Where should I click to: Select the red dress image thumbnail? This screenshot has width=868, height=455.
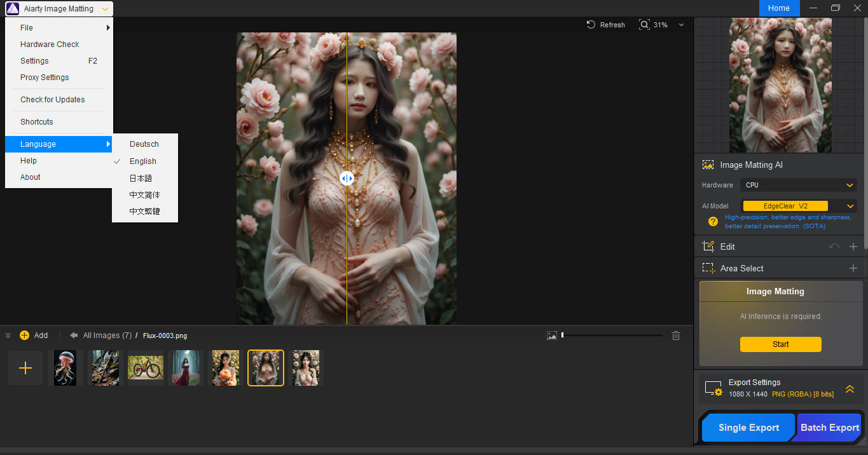pos(186,367)
